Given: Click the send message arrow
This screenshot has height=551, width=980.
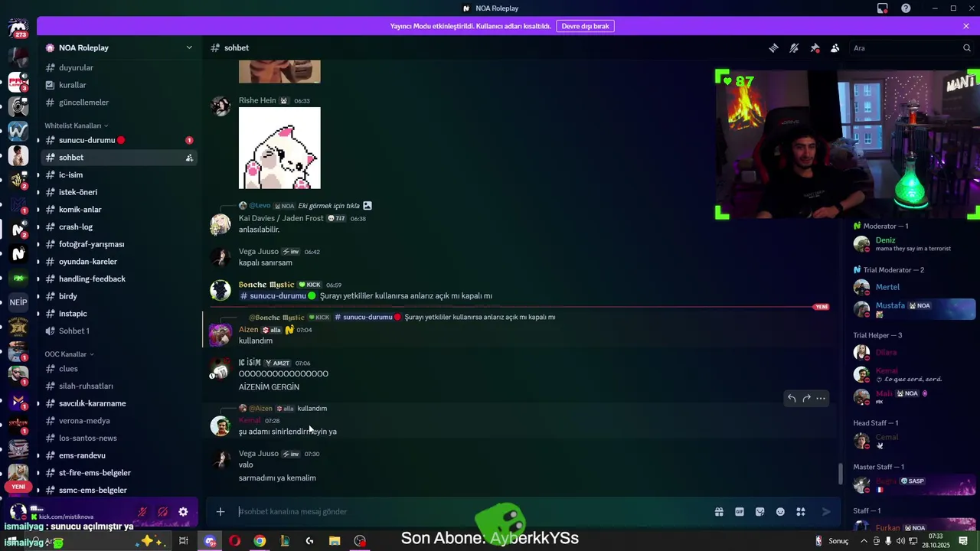Looking at the screenshot, I should click(x=826, y=511).
